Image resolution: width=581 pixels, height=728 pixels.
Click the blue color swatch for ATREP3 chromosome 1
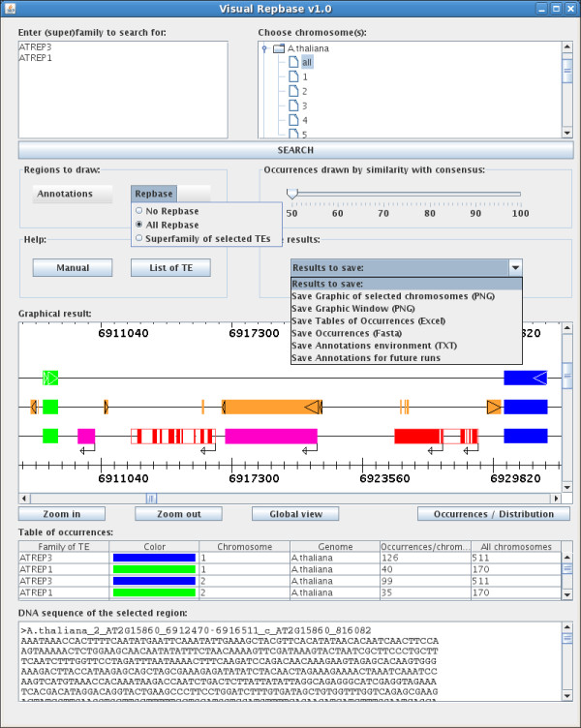tap(154, 558)
